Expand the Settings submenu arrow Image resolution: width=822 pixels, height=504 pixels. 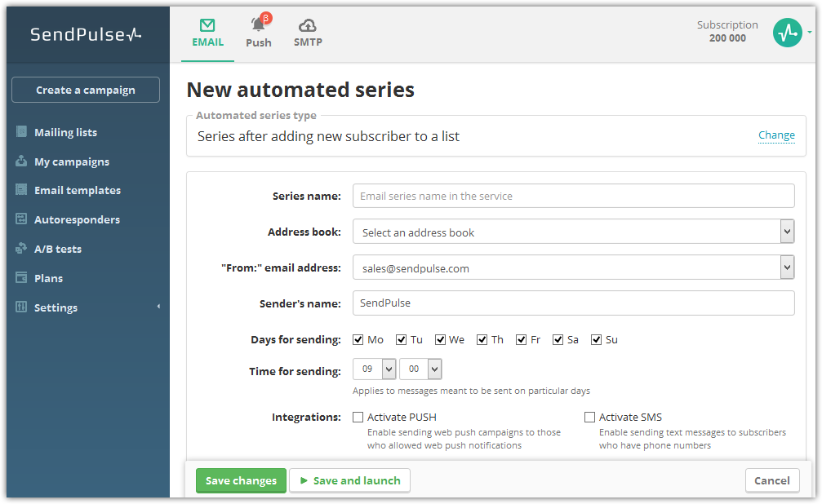click(x=158, y=307)
